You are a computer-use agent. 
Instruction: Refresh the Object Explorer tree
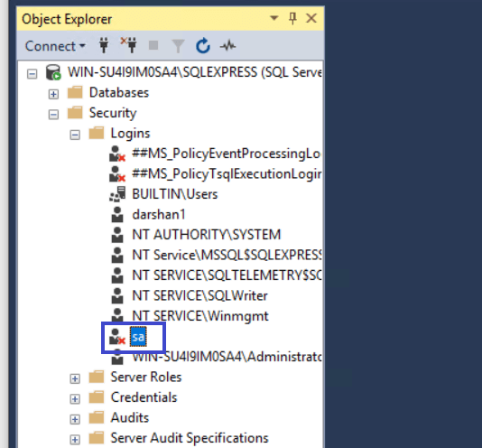click(x=203, y=46)
